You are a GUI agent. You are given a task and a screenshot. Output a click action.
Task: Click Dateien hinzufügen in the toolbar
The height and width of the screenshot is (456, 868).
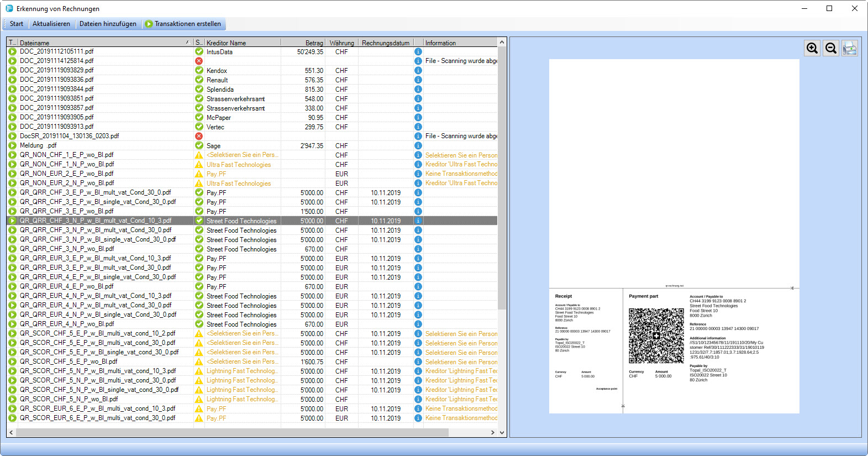(108, 24)
